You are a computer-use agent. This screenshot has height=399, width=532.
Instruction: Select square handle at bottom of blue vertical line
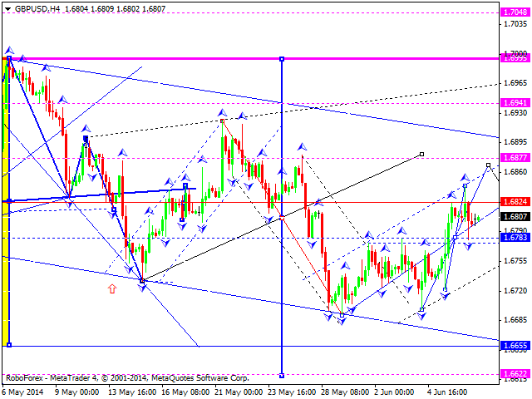coord(283,375)
